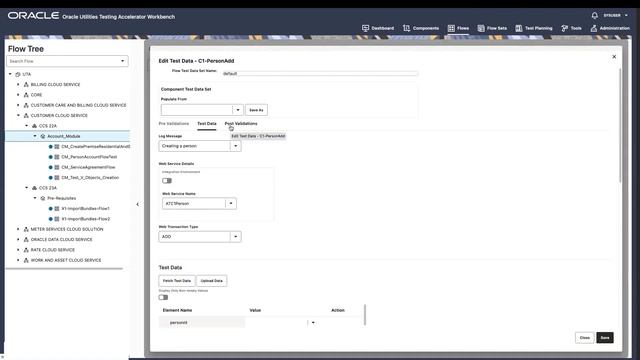640x360 pixels.
Task: Click the dialog Save button
Action: 605,338
